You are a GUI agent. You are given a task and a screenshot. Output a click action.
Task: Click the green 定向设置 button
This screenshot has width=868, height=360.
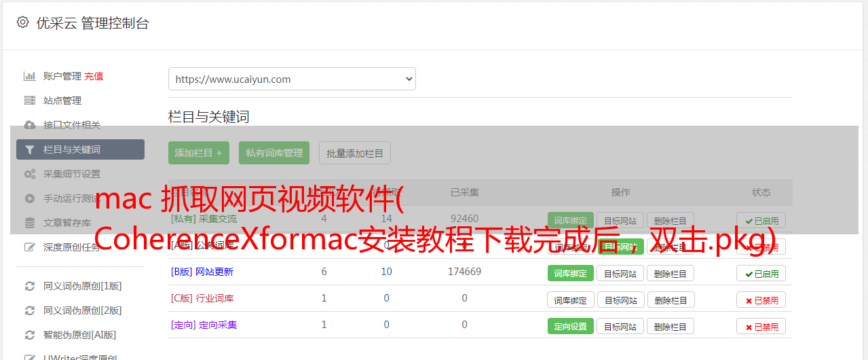point(570,326)
